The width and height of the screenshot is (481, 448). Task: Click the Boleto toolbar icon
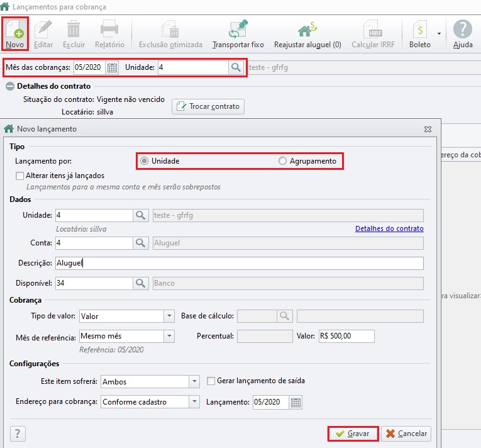[x=419, y=30]
